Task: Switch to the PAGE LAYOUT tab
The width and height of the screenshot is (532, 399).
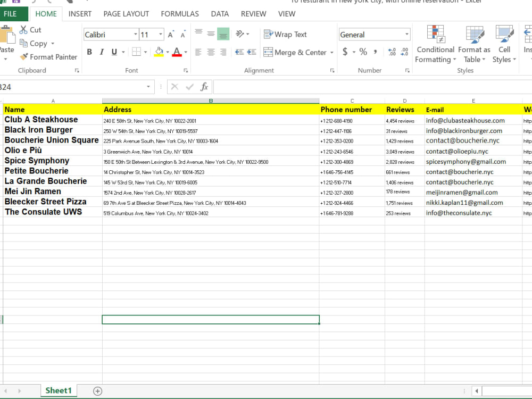Action: pyautogui.click(x=126, y=14)
